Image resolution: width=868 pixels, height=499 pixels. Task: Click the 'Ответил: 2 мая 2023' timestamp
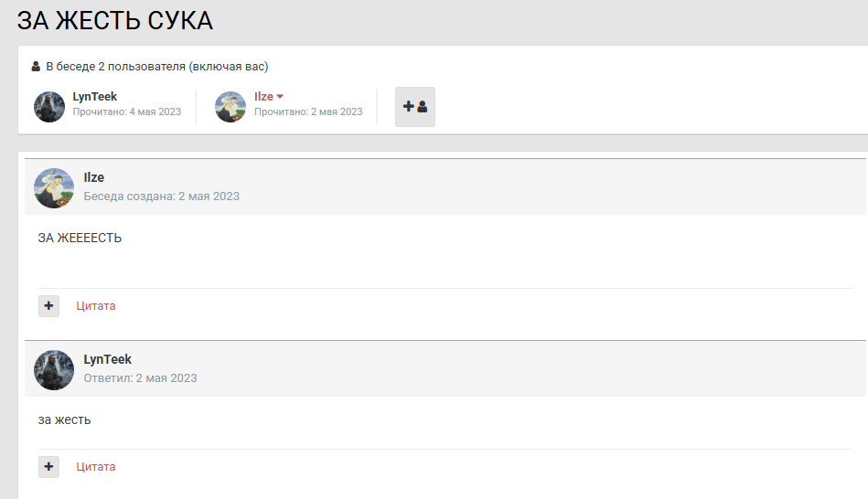click(140, 378)
